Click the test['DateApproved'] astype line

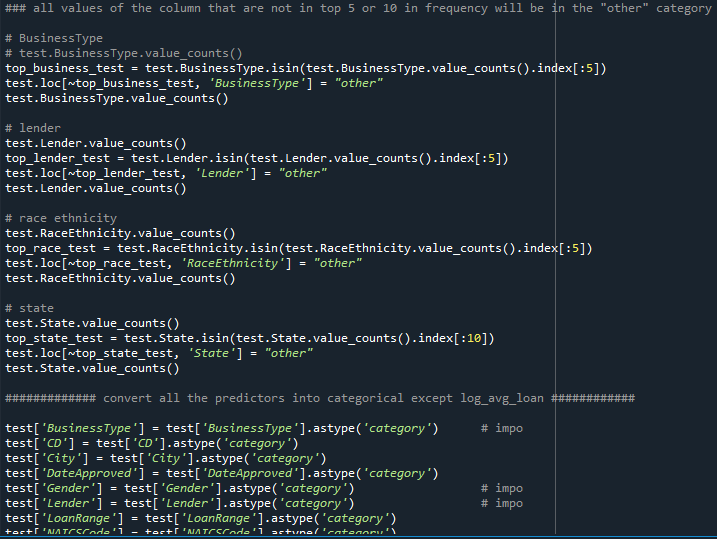coord(222,474)
